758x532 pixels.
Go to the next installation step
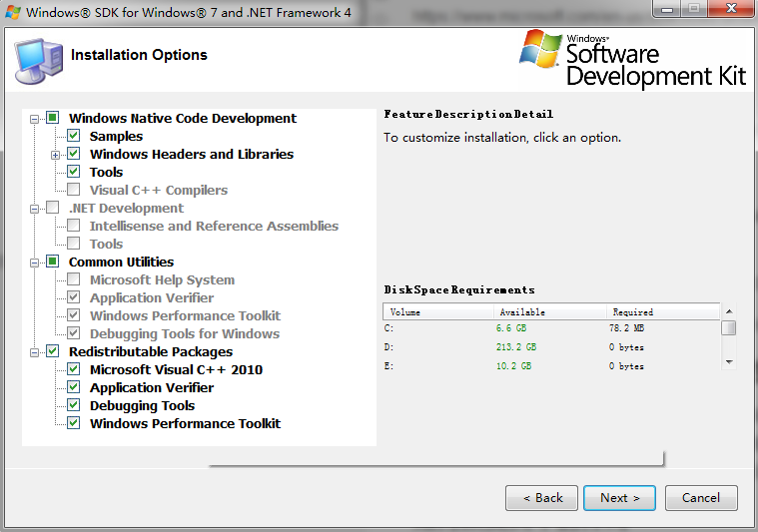pos(619,498)
